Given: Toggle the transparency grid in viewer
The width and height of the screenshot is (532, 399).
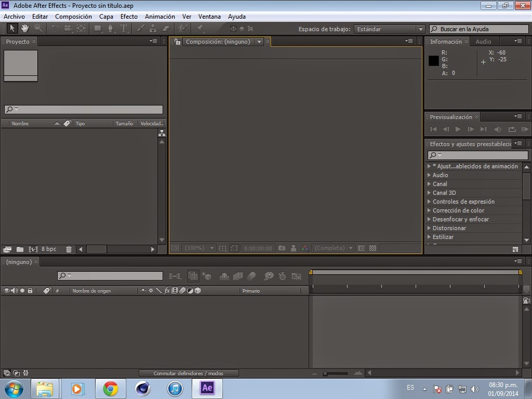Looking at the screenshot, I should [x=373, y=248].
